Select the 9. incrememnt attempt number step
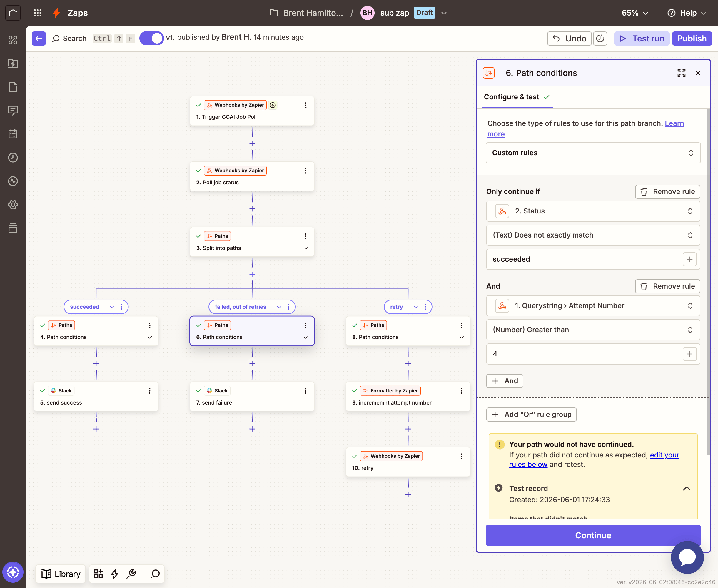Viewport: 718px width, 588px height. [x=408, y=396]
